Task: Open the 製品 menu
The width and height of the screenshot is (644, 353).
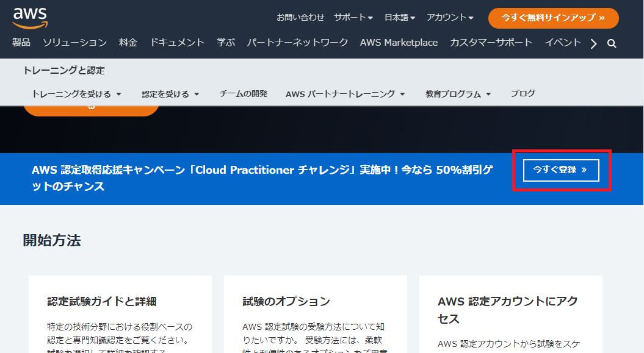Action: click(21, 43)
